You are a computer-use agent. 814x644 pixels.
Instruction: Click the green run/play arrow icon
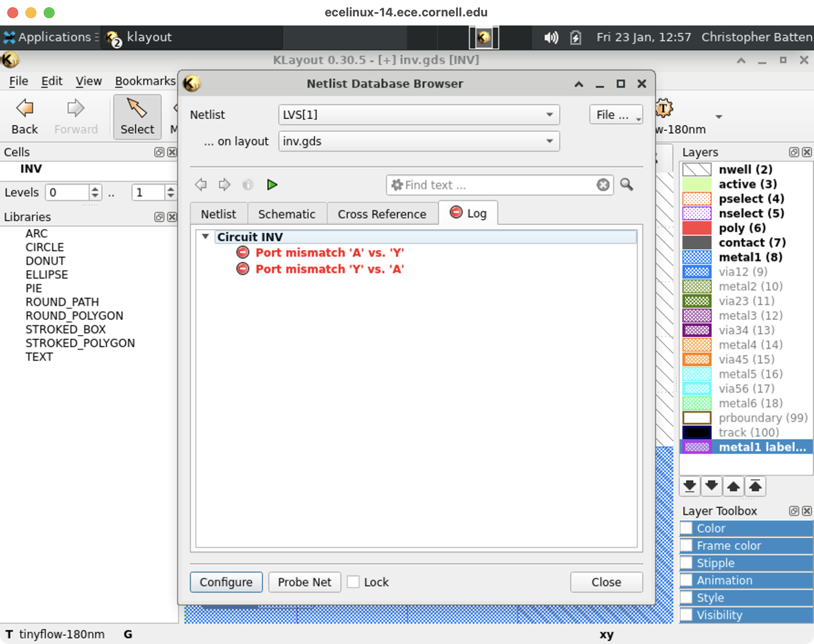272,185
